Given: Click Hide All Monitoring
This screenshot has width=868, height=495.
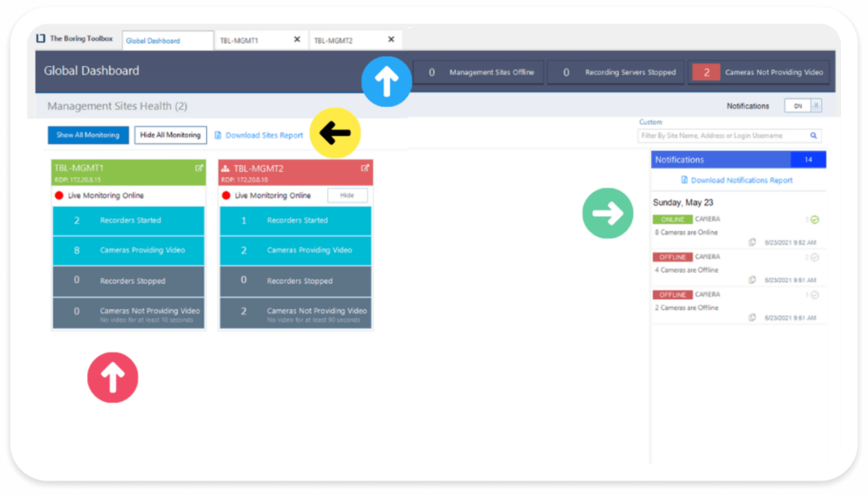Looking at the screenshot, I should (170, 135).
